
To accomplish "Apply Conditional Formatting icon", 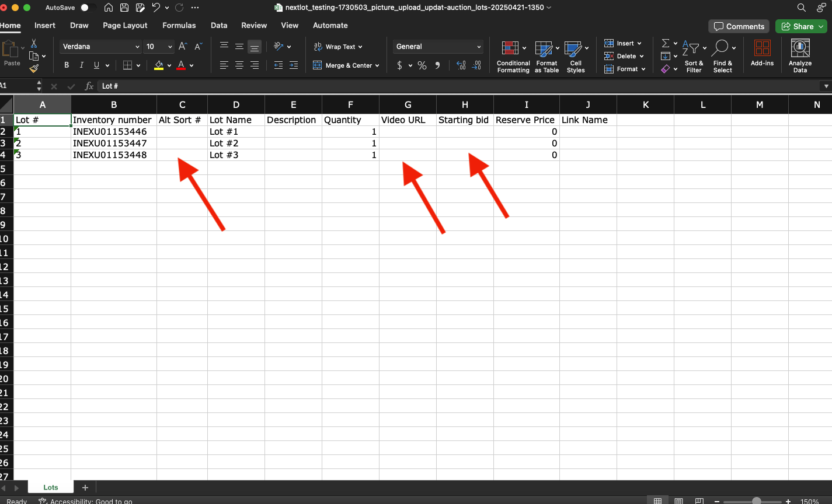I will 511,48.
